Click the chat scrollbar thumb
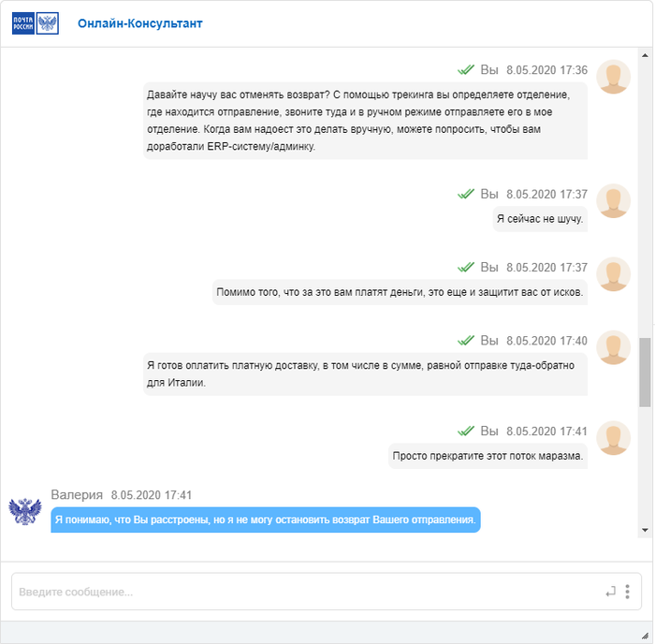Viewport: 655px width, 644px height. [645, 372]
